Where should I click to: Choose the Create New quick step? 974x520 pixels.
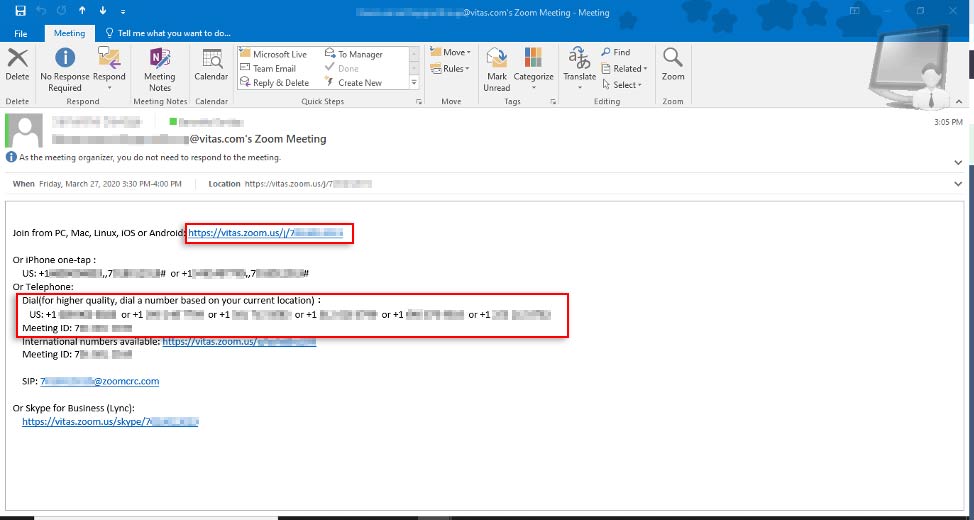click(x=353, y=83)
